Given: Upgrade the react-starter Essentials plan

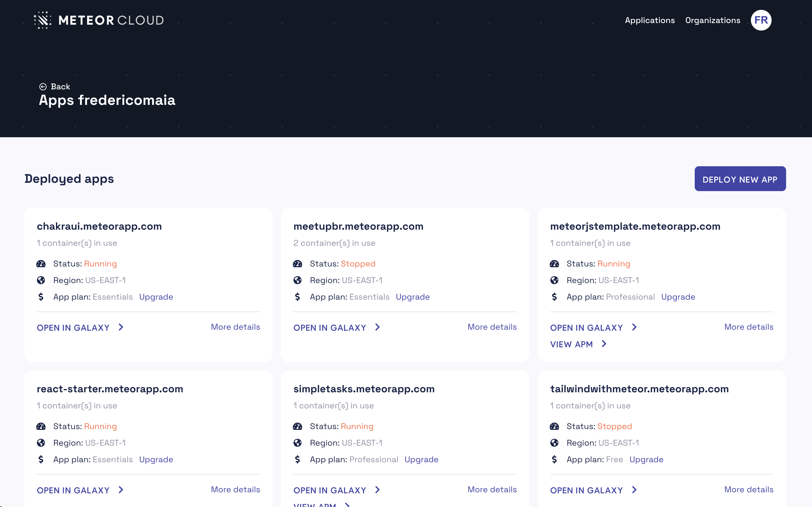Looking at the screenshot, I should (156, 460).
